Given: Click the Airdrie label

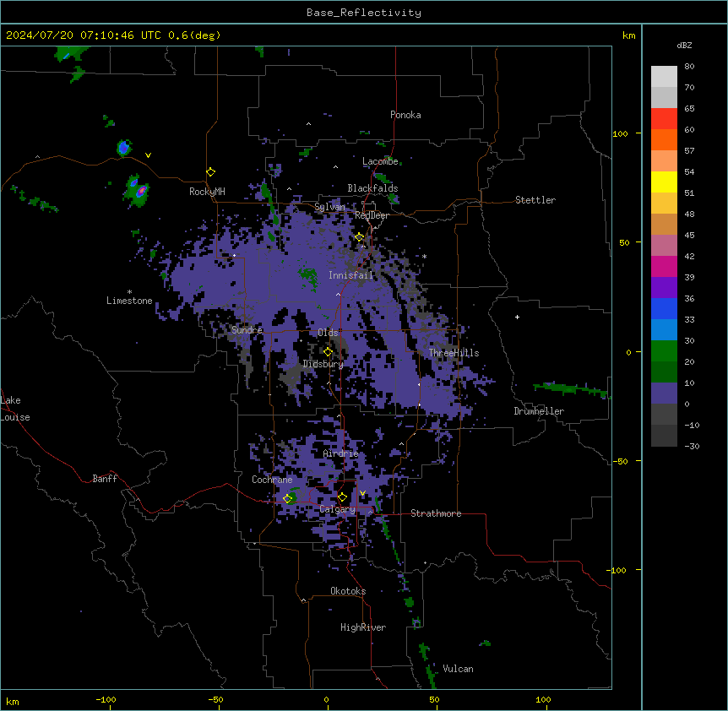Looking at the screenshot, I should (x=341, y=453).
